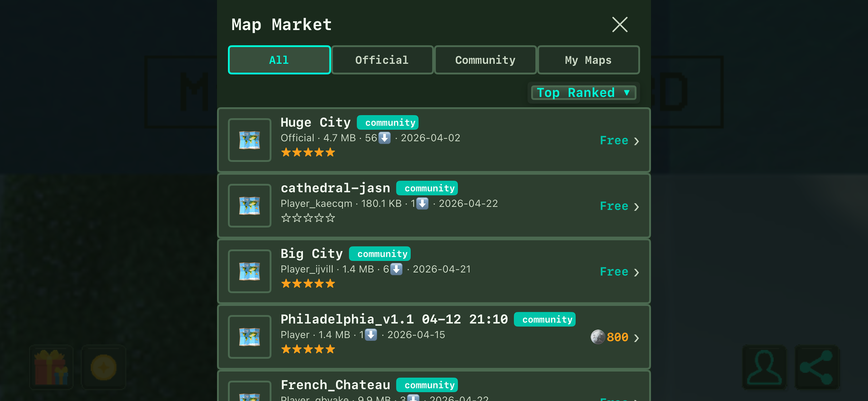This screenshot has width=868, height=401.
Task: Click the five-star rating of Big City
Action: (x=308, y=284)
